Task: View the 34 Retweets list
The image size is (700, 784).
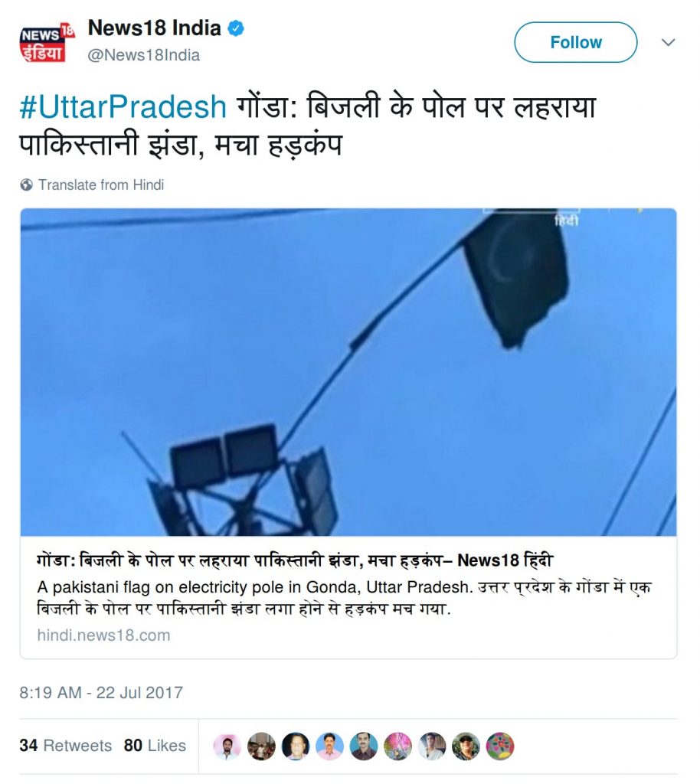Action: click(66, 746)
